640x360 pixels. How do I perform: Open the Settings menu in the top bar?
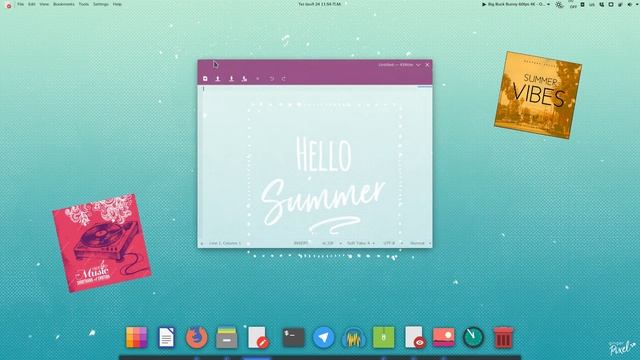101,4
